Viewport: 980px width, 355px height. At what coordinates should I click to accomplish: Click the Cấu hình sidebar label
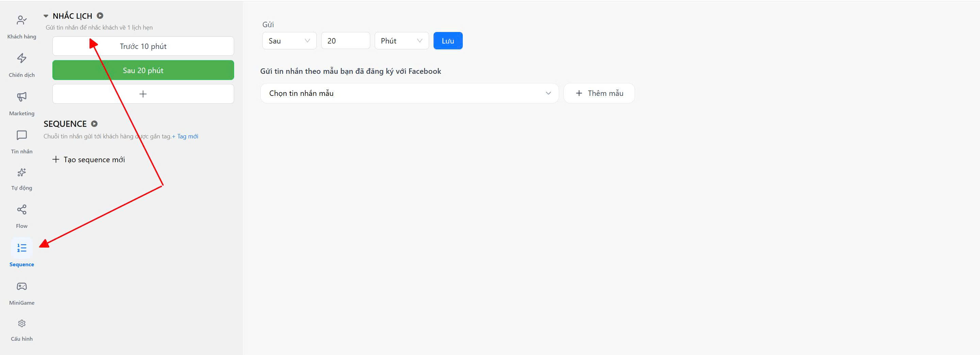click(x=22, y=339)
